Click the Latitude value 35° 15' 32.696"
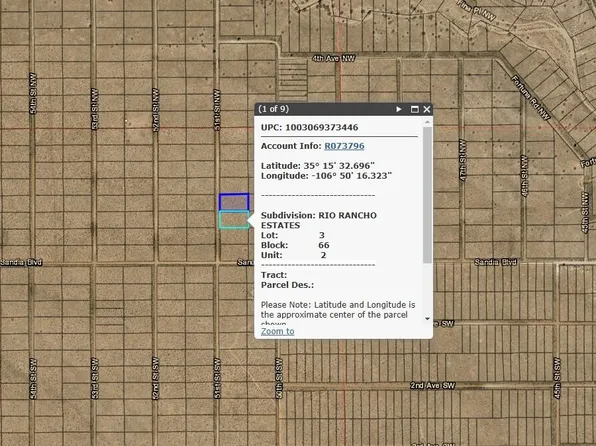This screenshot has width=596, height=446. pos(339,166)
